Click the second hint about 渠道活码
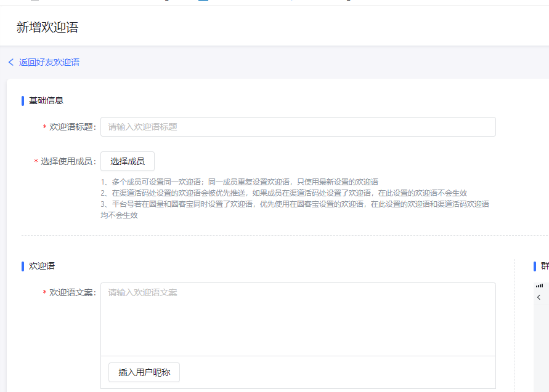The image size is (549, 392). click(283, 193)
